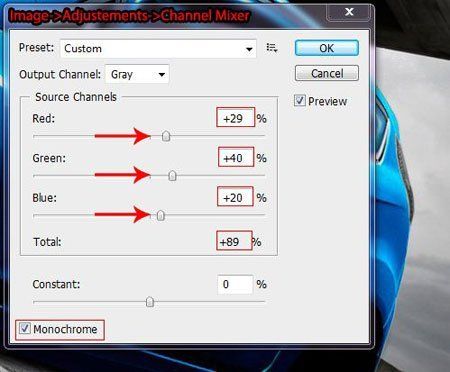Click the Blue label
This screenshot has width=450, height=372.
(x=45, y=198)
